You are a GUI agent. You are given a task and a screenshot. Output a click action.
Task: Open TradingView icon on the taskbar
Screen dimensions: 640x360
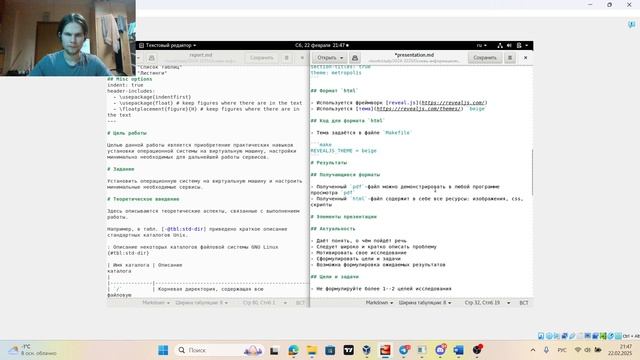pyautogui.click(x=349, y=350)
